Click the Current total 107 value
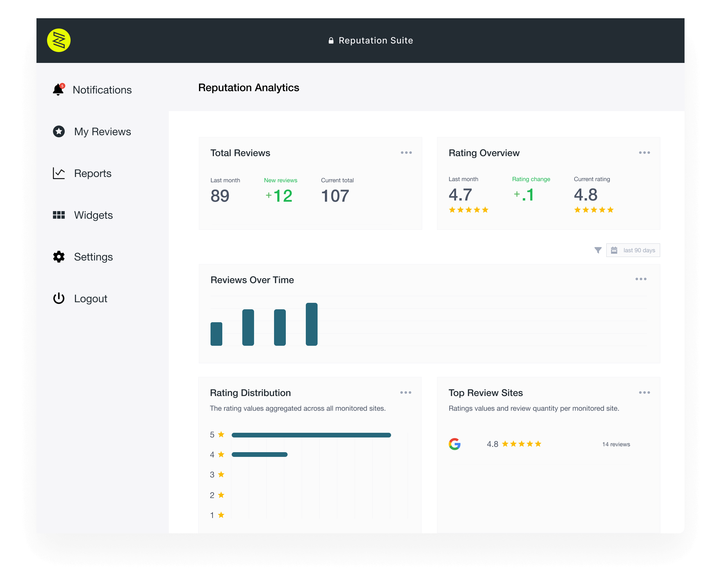 335,196
